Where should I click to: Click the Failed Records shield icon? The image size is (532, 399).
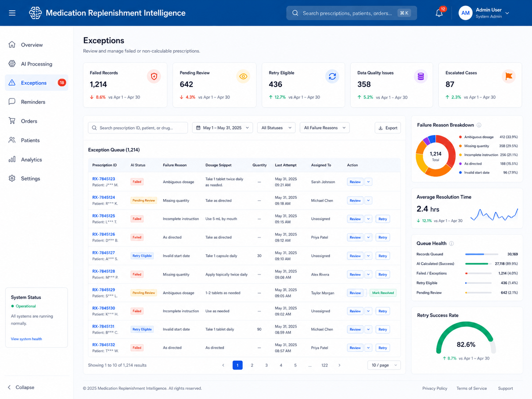[x=154, y=76]
